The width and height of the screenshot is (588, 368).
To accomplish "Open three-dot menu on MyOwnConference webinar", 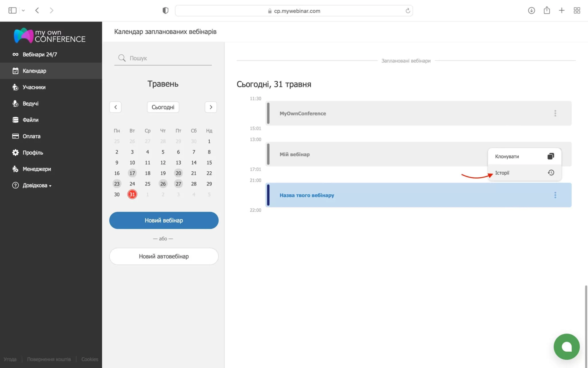I will point(556,113).
